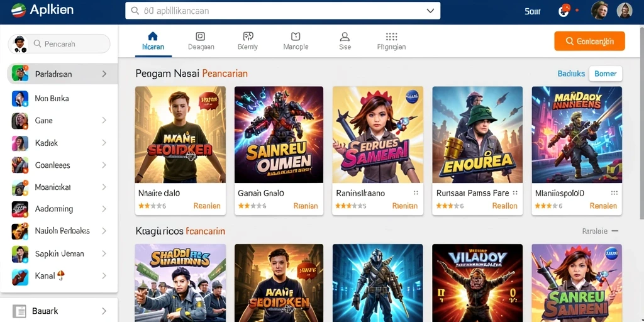
Task: Expand the Gane chevron
Action: click(104, 120)
